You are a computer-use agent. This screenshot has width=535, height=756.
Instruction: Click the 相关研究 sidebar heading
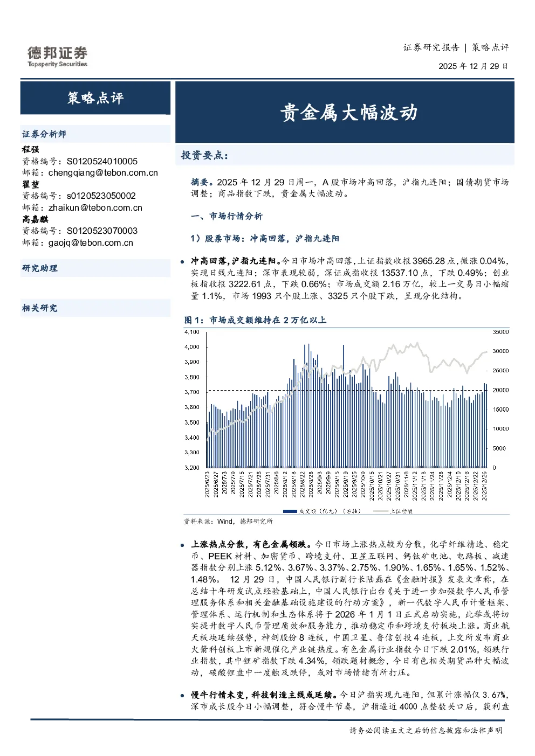point(39,308)
